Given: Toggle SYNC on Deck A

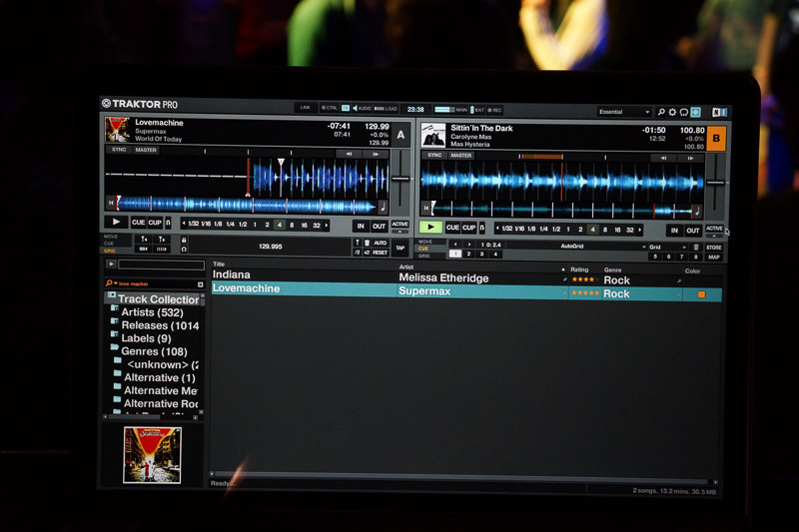Looking at the screenshot, I should pos(118,150).
